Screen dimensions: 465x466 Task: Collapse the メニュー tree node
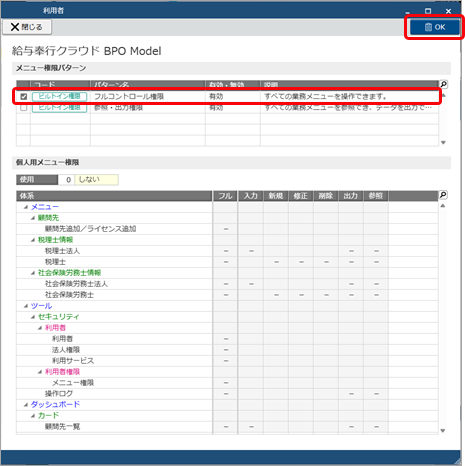[x=26, y=207]
